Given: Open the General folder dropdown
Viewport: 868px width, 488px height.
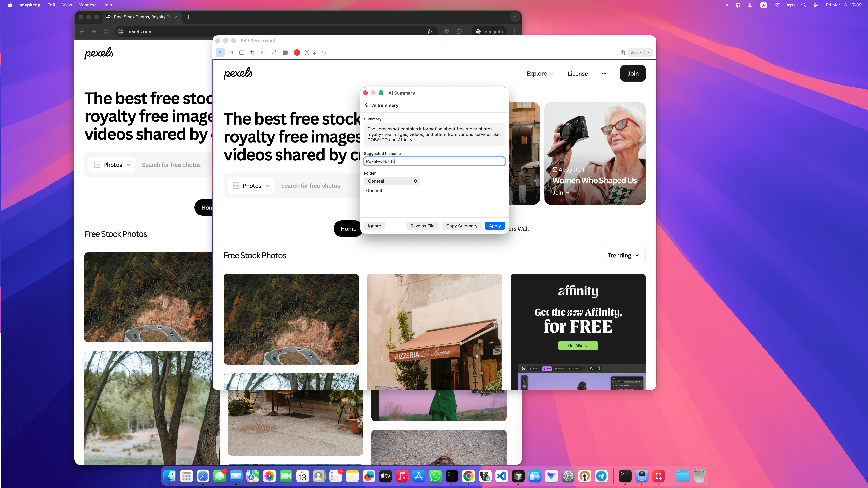Looking at the screenshot, I should point(392,181).
